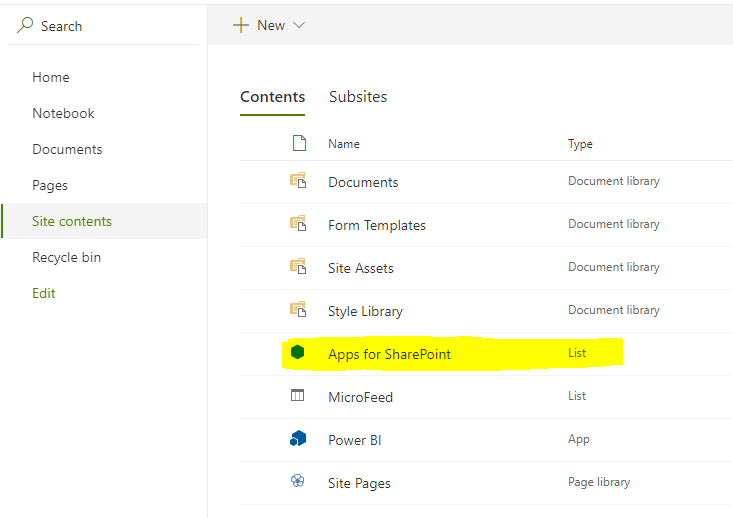Screen dimensions: 733x518
Task: Click inside the Search box
Action: point(110,26)
